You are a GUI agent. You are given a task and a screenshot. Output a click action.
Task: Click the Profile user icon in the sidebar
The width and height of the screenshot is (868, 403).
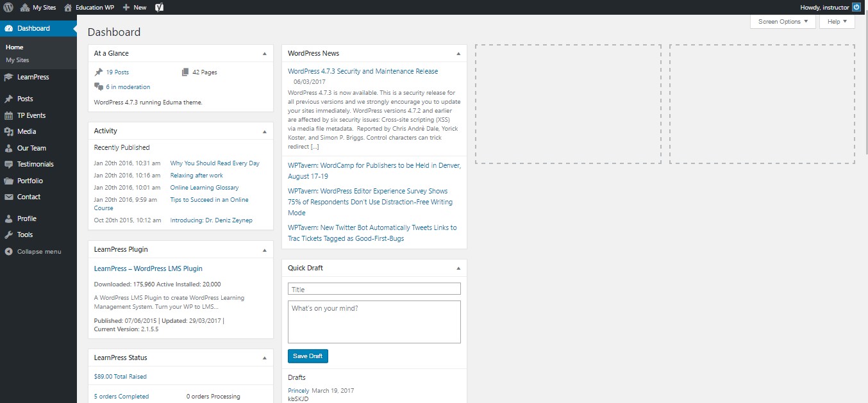coord(8,218)
